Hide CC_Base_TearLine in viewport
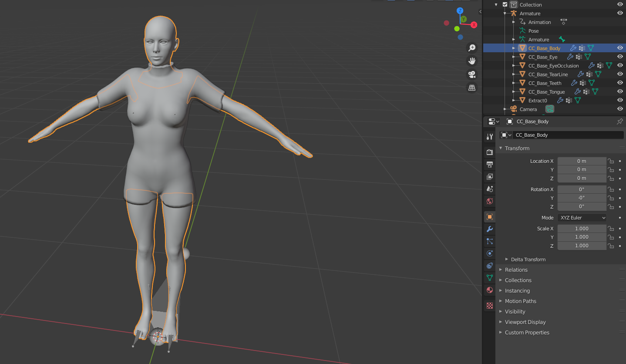This screenshot has height=364, width=626. [620, 74]
